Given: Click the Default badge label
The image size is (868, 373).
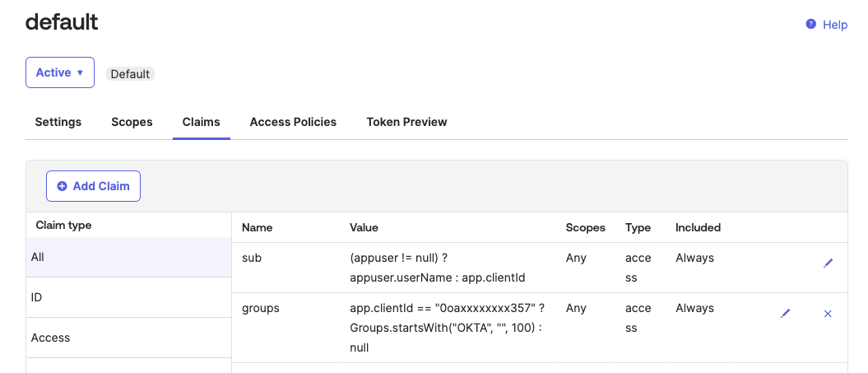Looking at the screenshot, I should point(130,74).
